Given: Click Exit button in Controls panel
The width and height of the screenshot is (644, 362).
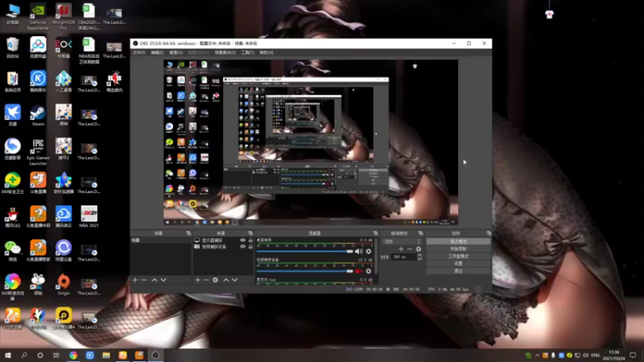Looking at the screenshot, I should (x=458, y=271).
